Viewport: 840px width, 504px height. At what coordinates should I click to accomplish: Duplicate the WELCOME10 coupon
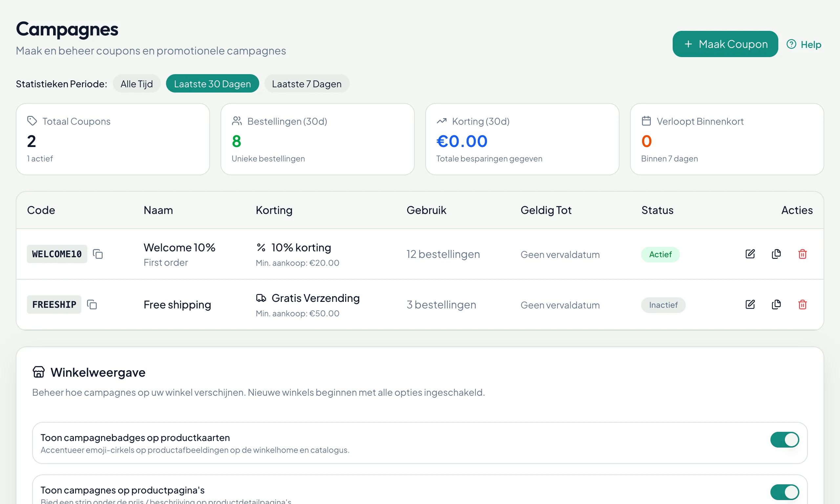coord(776,254)
